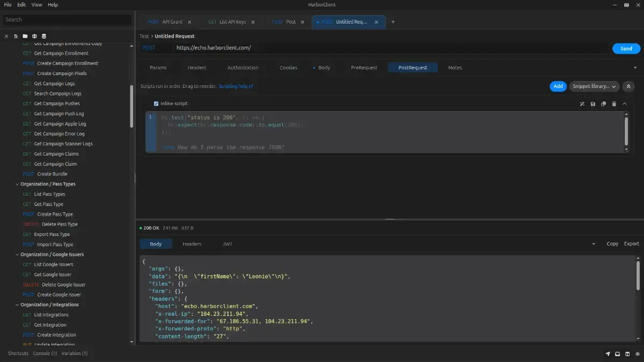Image resolution: width=644 pixels, height=362 pixels.
Task: Open the Edit menu
Action: tap(21, 4)
